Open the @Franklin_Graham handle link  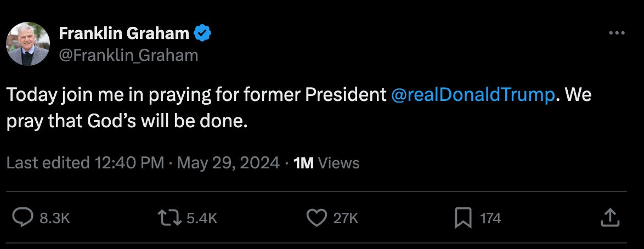click(x=128, y=55)
